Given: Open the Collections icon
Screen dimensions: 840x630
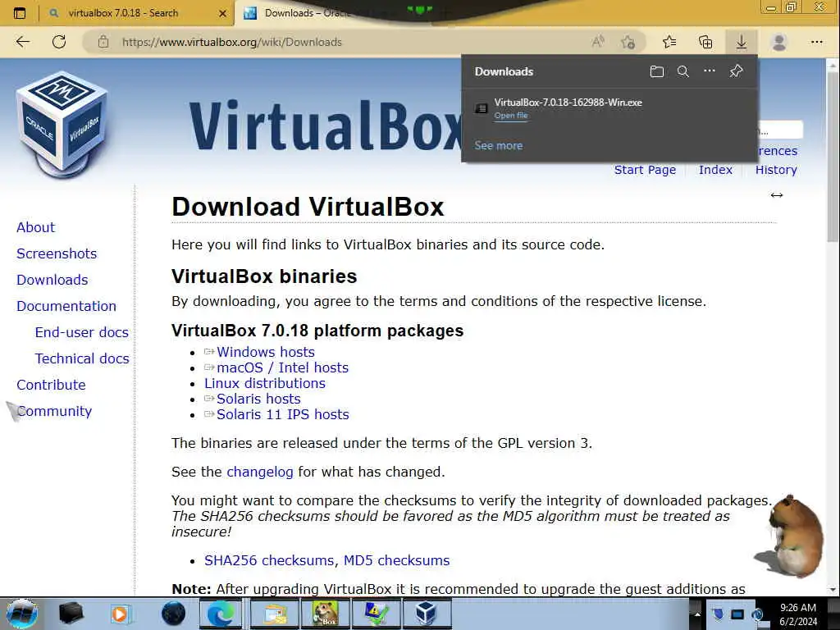Looking at the screenshot, I should 705,42.
